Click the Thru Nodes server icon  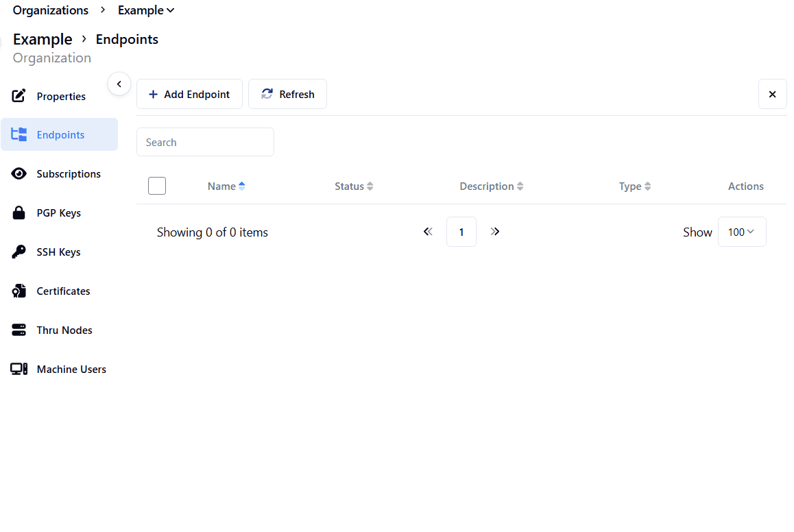19,330
